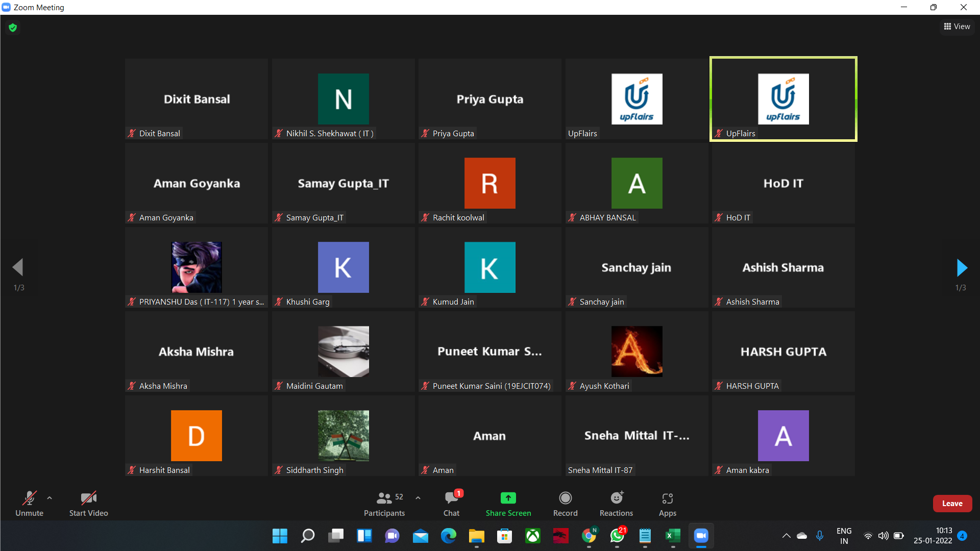Click PRIYANSHU Das profile picture tile

[x=197, y=267]
